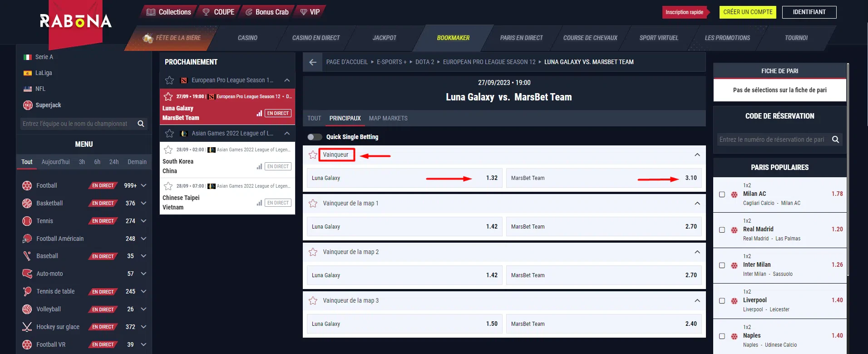Favorite European Pro League Season star

point(169,80)
